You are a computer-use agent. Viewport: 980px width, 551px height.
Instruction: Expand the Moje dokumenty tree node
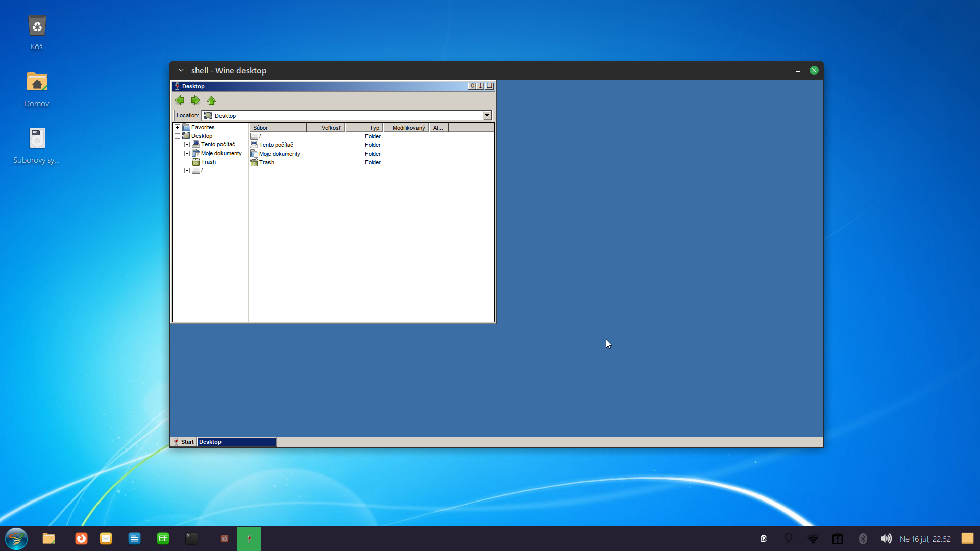[x=187, y=154]
